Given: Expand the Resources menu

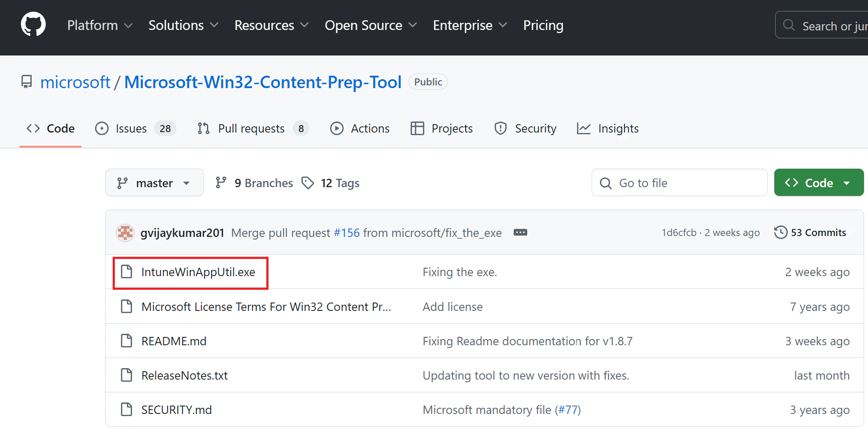Looking at the screenshot, I should tap(272, 25).
